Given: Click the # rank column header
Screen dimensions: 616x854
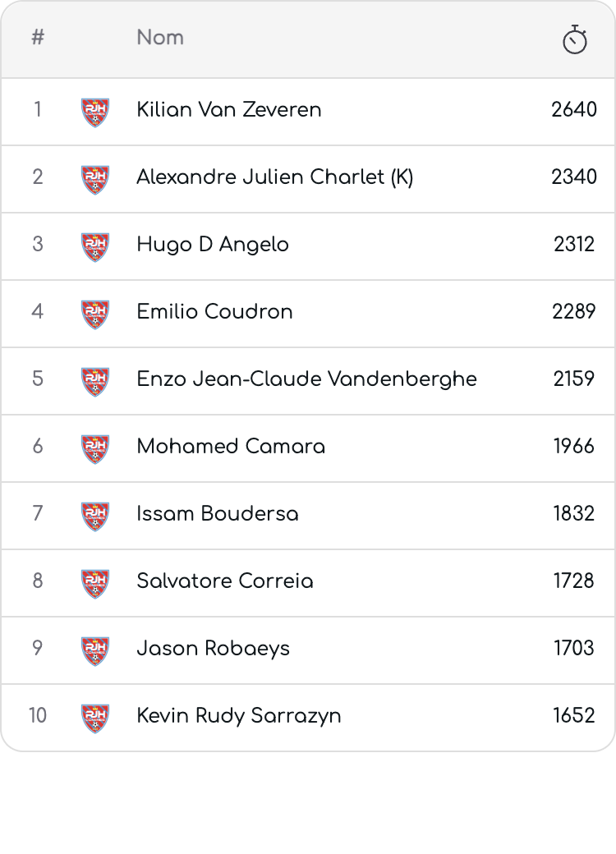Looking at the screenshot, I should (x=38, y=38).
